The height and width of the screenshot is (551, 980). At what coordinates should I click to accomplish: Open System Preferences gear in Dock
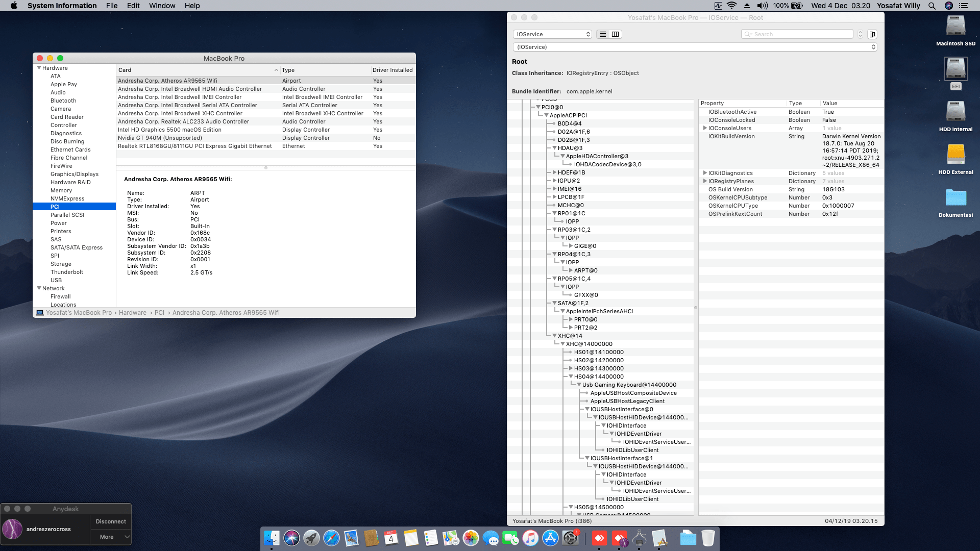pyautogui.click(x=570, y=538)
